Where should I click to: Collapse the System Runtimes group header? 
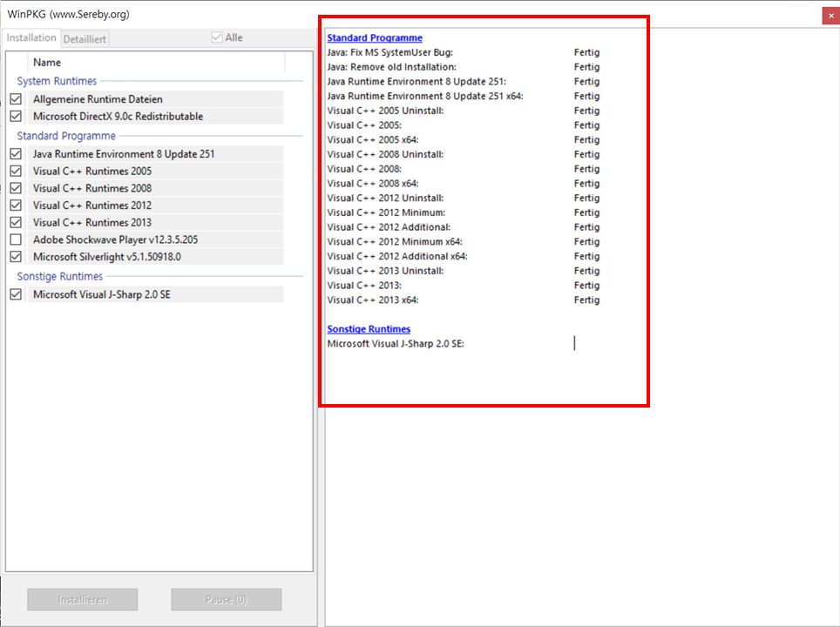point(57,81)
